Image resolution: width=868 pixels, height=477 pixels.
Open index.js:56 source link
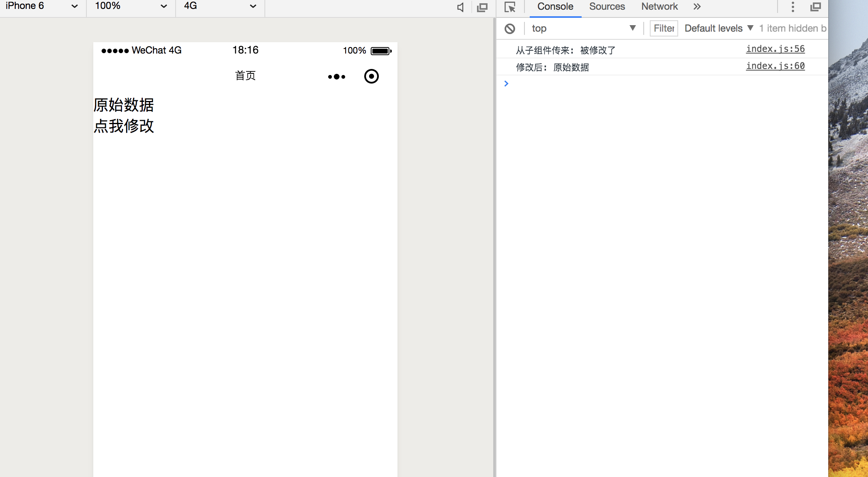click(775, 49)
